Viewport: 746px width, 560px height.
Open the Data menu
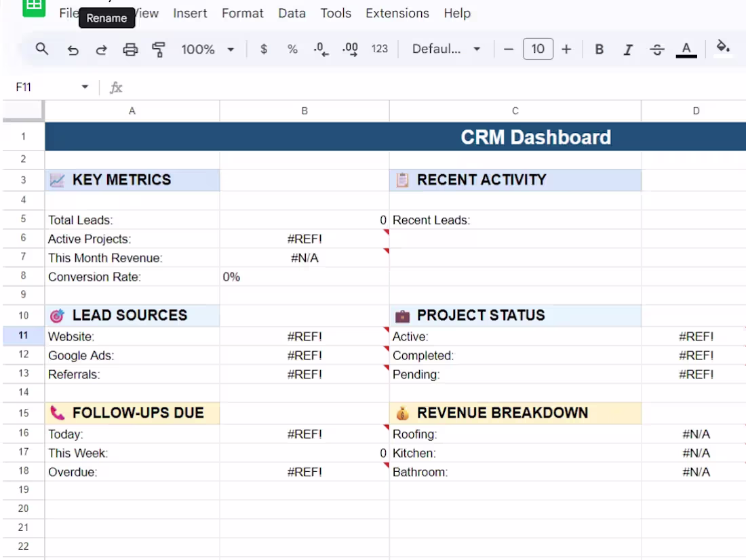[292, 14]
